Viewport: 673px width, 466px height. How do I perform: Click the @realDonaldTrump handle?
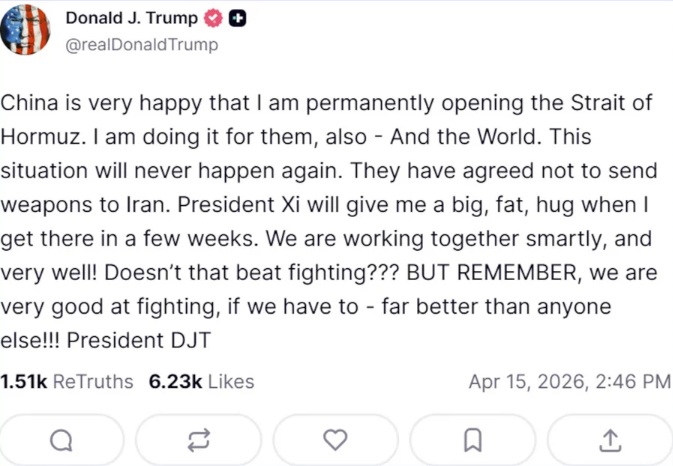(x=141, y=45)
